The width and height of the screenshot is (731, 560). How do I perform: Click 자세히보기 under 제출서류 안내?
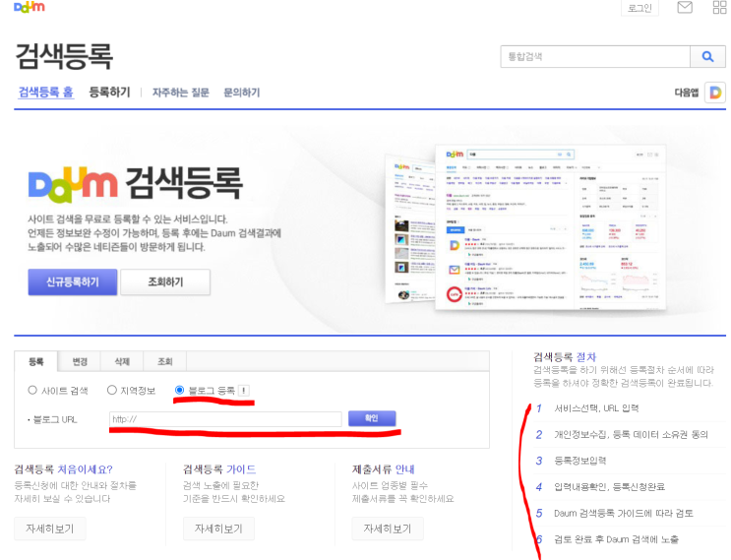pos(388,529)
